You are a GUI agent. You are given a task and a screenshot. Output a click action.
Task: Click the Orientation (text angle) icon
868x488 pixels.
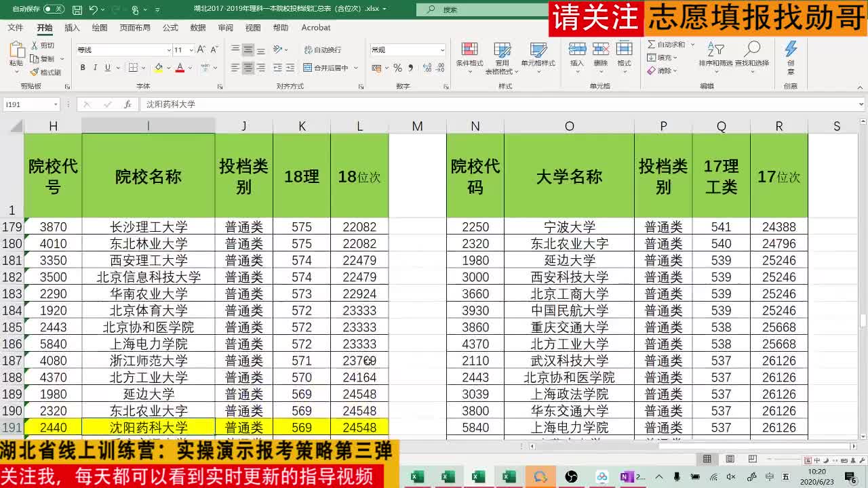279,50
